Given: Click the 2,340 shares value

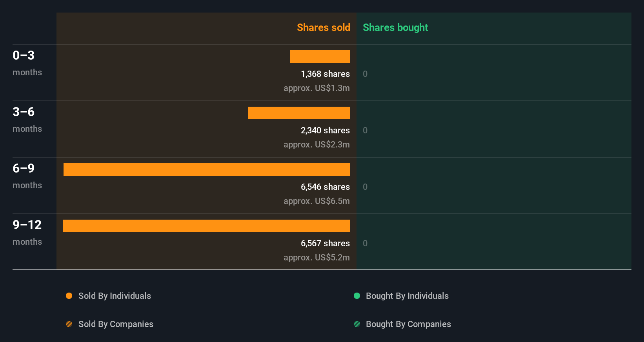Looking at the screenshot, I should pyautogui.click(x=325, y=130).
